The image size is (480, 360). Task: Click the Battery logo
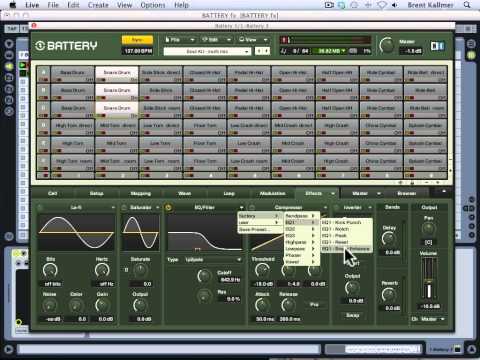(66, 46)
